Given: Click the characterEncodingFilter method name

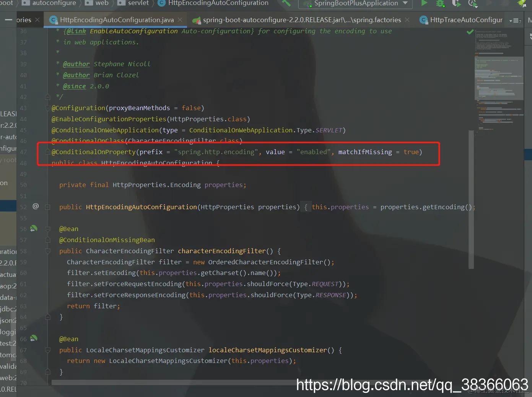Looking at the screenshot, I should (x=221, y=251).
